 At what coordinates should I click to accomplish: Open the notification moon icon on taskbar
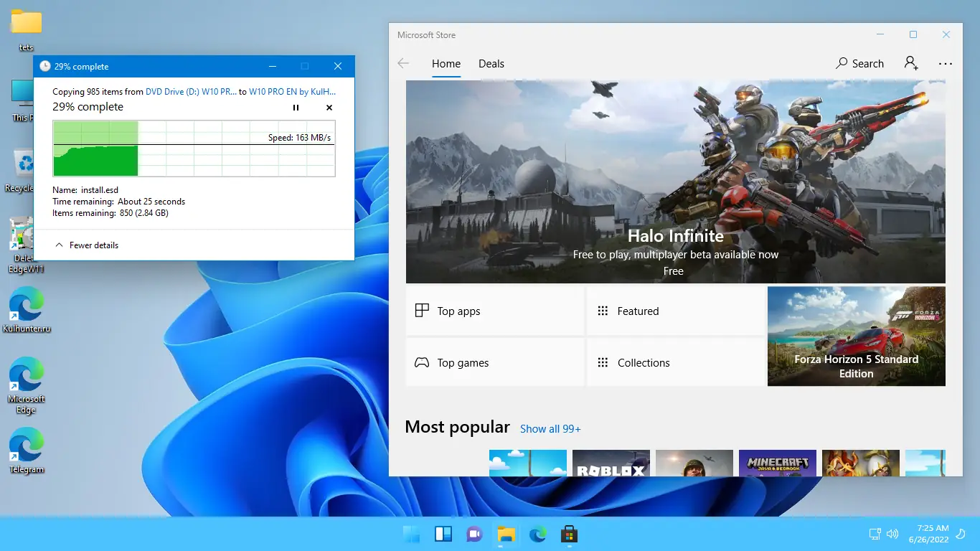962,534
